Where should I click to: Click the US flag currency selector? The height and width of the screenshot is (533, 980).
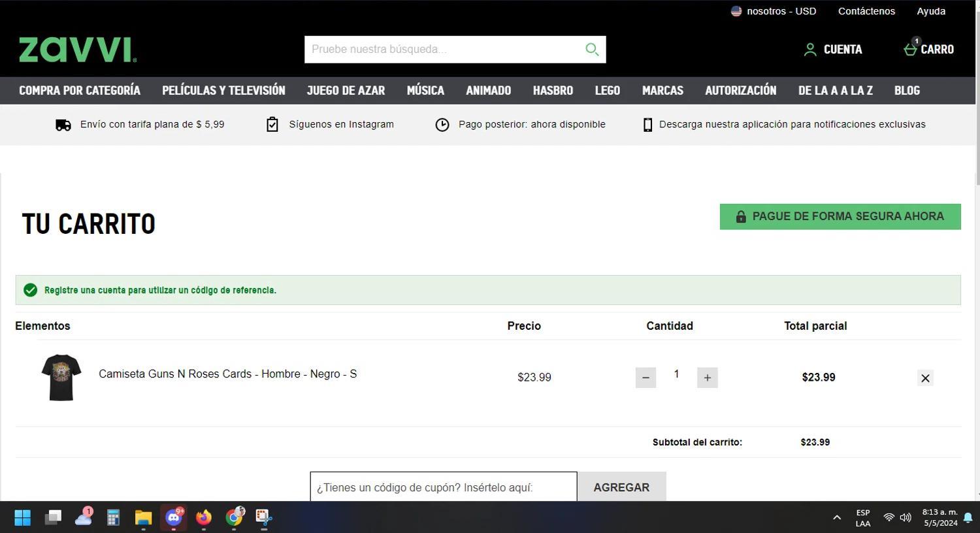click(736, 11)
